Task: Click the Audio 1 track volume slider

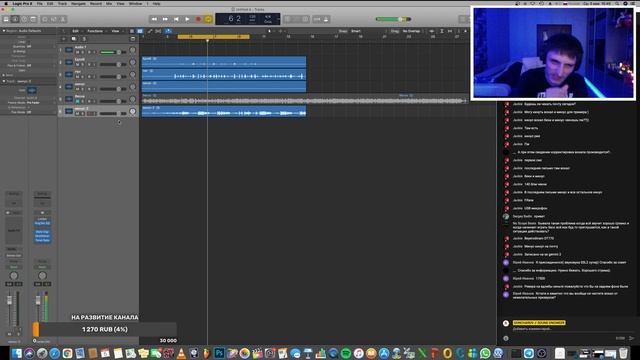Action: point(113,52)
